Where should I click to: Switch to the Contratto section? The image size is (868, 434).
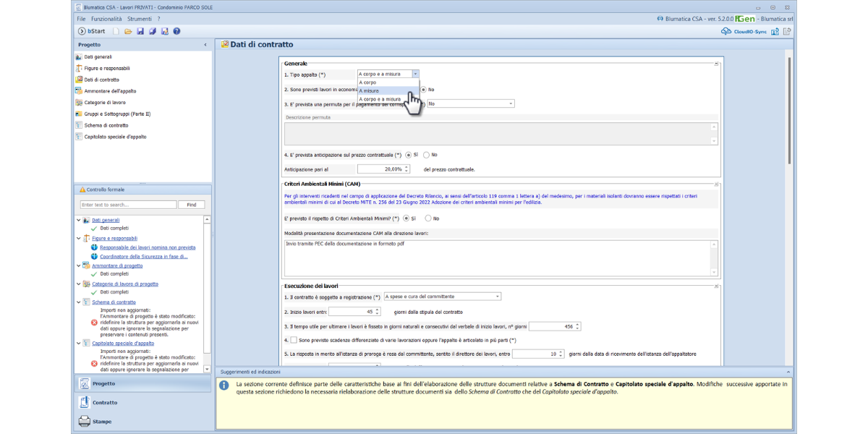click(x=104, y=402)
